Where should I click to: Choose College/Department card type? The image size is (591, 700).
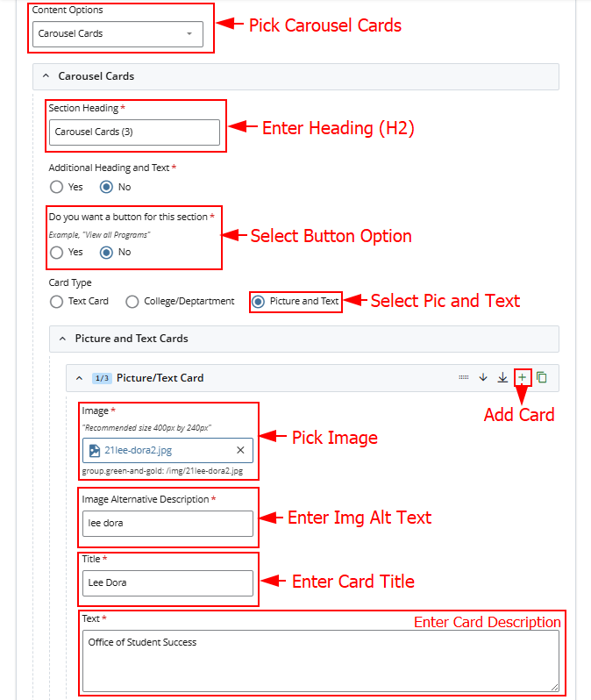pos(132,301)
